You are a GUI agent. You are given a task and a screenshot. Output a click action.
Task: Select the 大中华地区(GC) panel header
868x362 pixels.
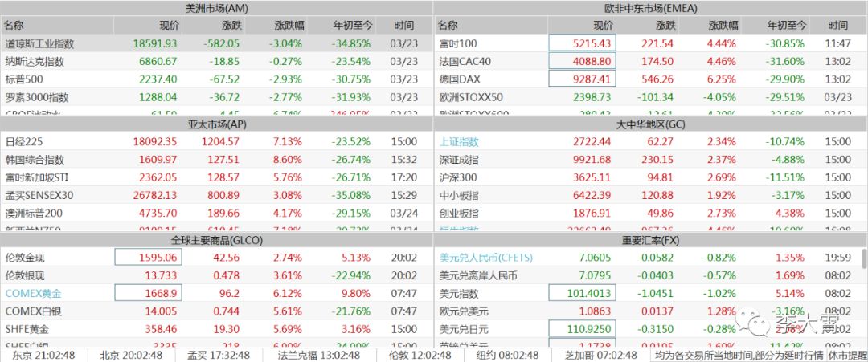(650, 124)
